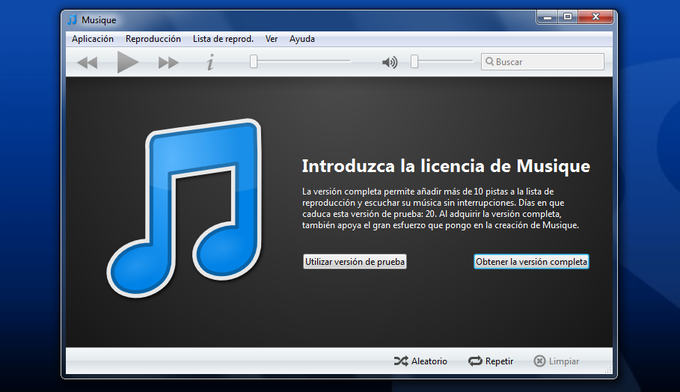Open the Lista de reprod. menu
This screenshot has width=680, height=392.
pyautogui.click(x=223, y=39)
